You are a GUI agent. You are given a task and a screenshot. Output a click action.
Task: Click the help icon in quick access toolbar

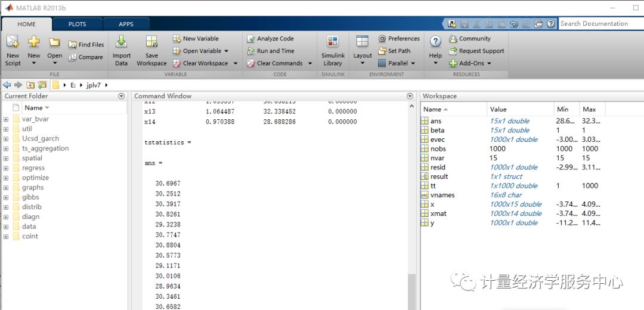pos(551,24)
